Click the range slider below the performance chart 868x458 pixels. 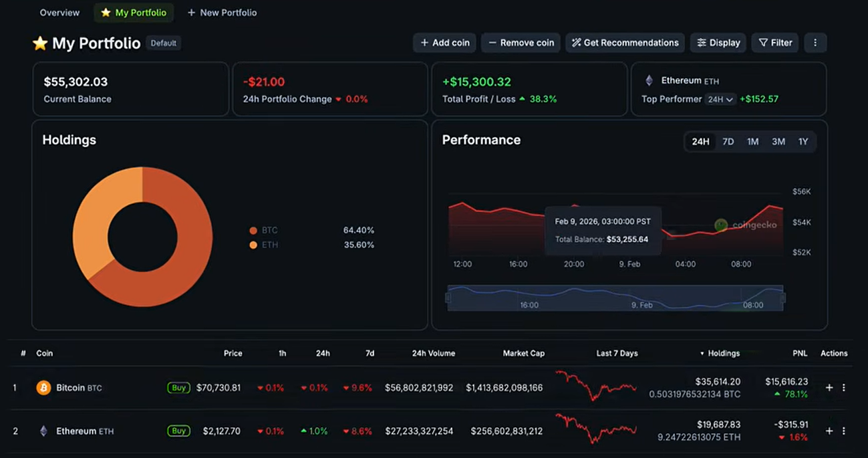614,298
